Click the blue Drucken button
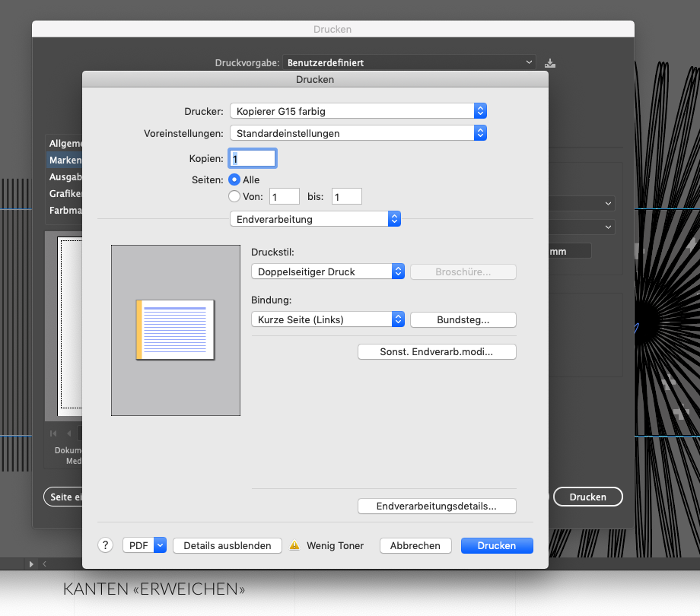This screenshot has width=700, height=616. [497, 545]
